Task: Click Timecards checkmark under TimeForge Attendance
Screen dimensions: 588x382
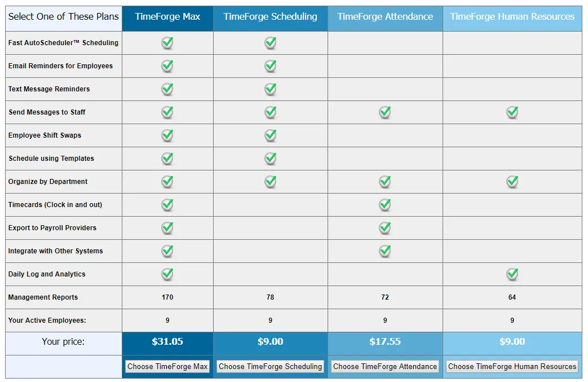Action: (x=384, y=205)
